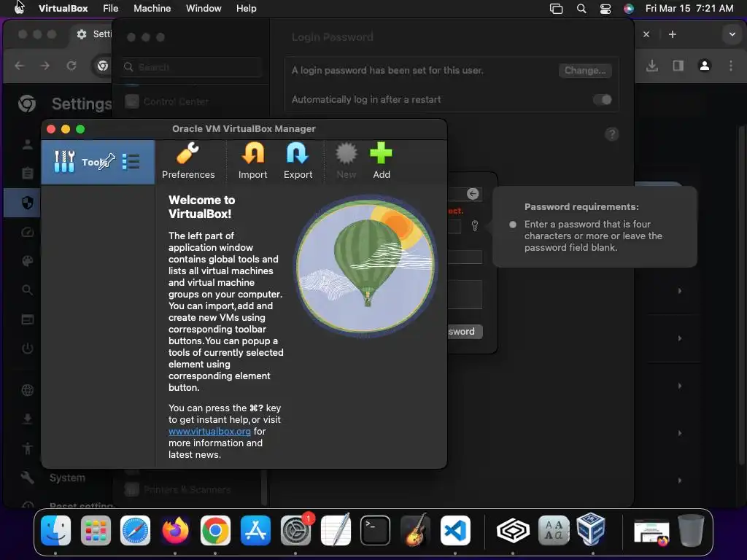Open System Settings gear in the Dock
747x560 pixels.
(295, 531)
